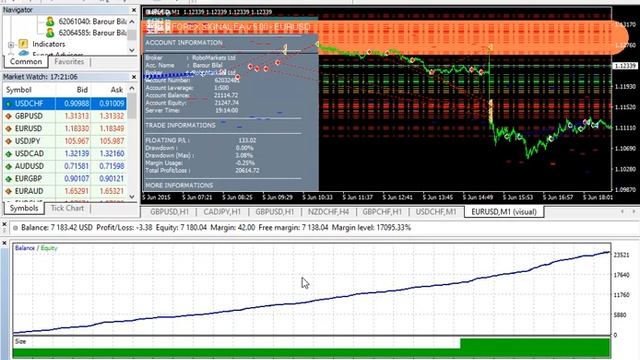This screenshot has width=640, height=360.
Task: Click the 62061040 account user icon
Action: (50, 21)
